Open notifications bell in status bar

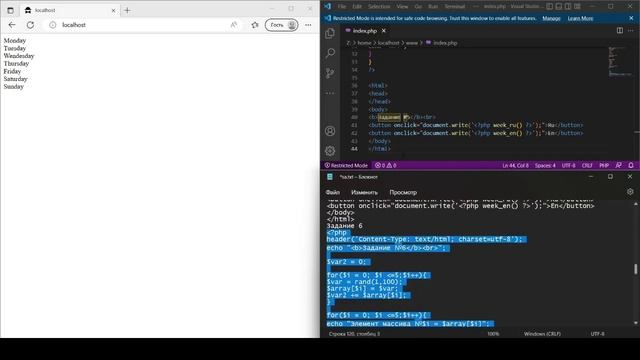tap(631, 165)
